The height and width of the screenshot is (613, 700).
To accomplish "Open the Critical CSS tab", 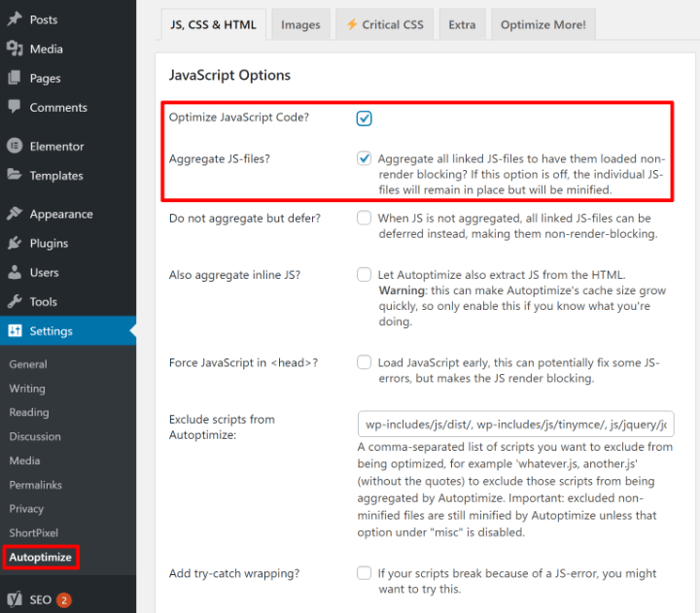I will (x=384, y=24).
